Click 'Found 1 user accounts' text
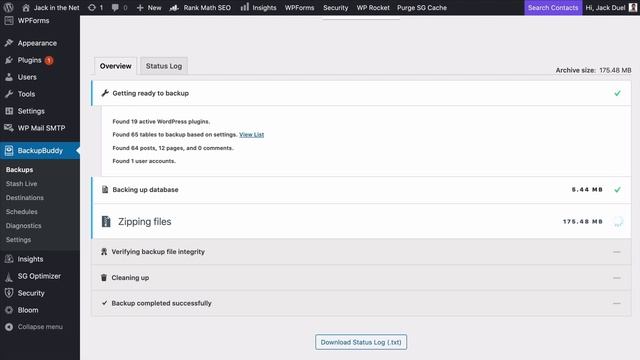 coord(144,161)
